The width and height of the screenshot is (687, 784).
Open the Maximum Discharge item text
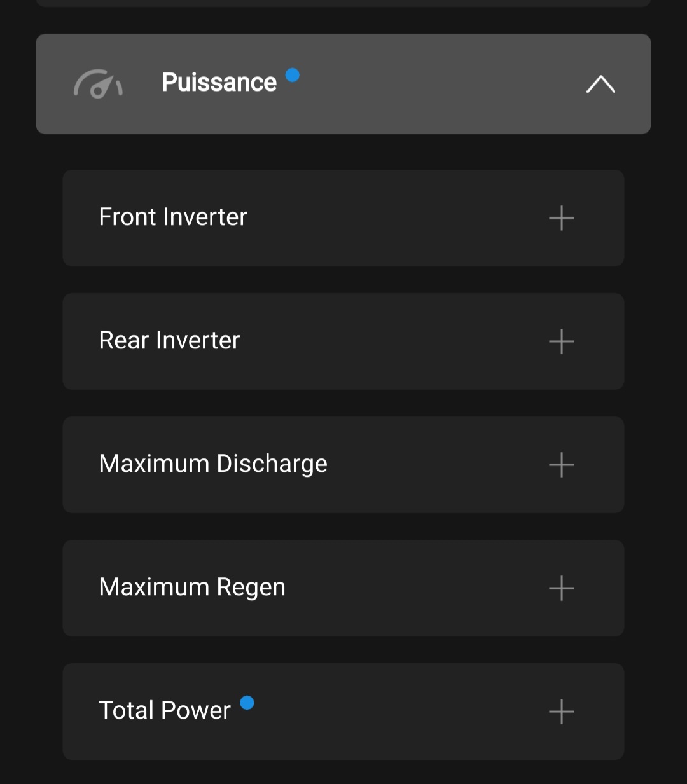pyautogui.click(x=213, y=464)
